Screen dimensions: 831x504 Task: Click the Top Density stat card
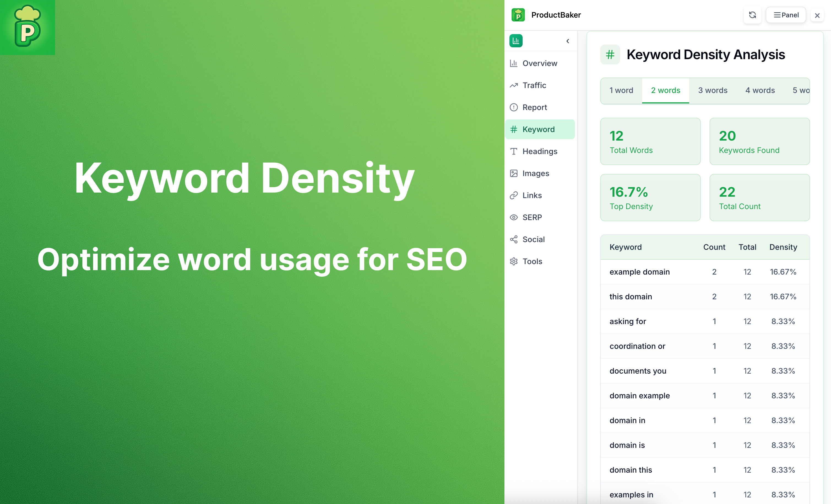(650, 198)
